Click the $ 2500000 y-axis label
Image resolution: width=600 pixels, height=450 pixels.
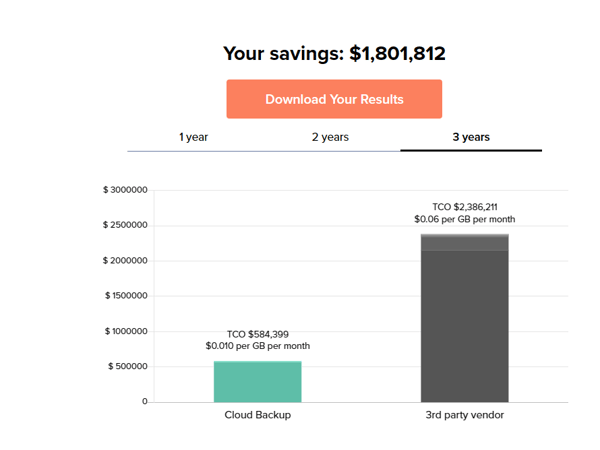pos(125,225)
